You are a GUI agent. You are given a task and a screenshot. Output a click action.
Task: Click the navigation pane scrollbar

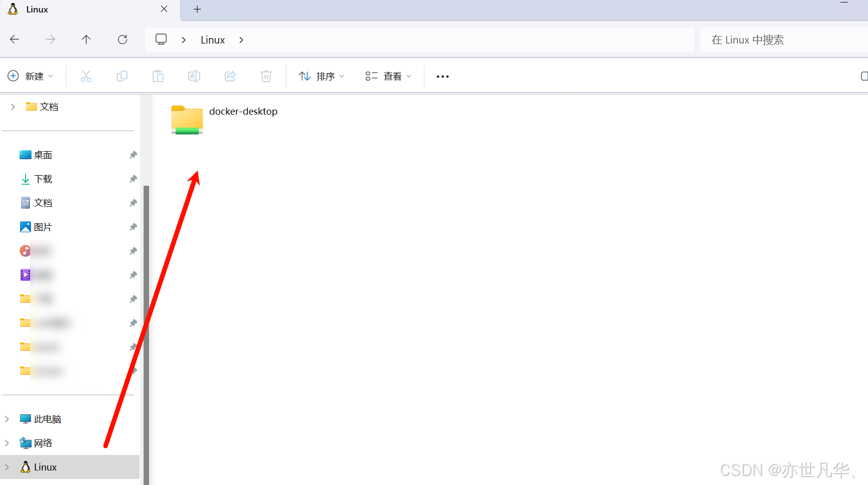147,335
